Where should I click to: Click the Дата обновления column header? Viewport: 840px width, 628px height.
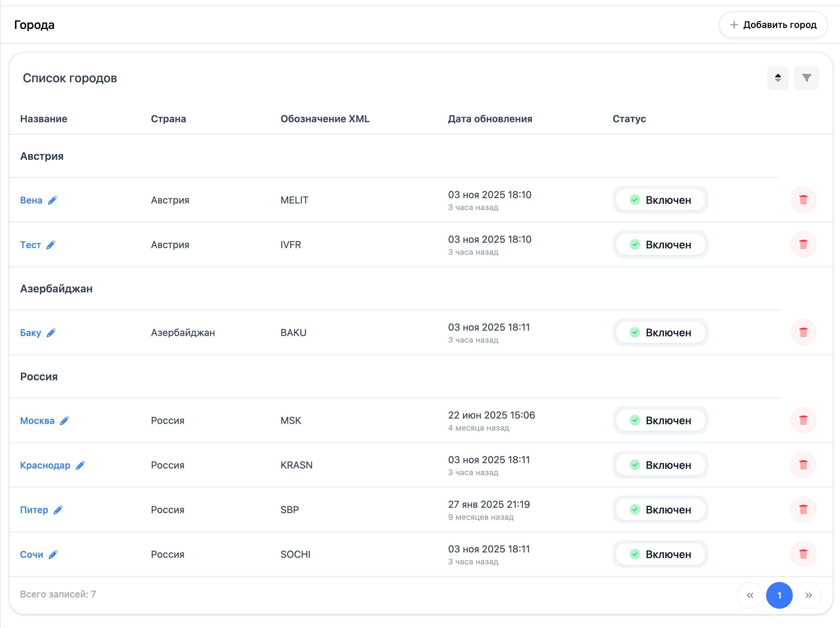pos(490,119)
